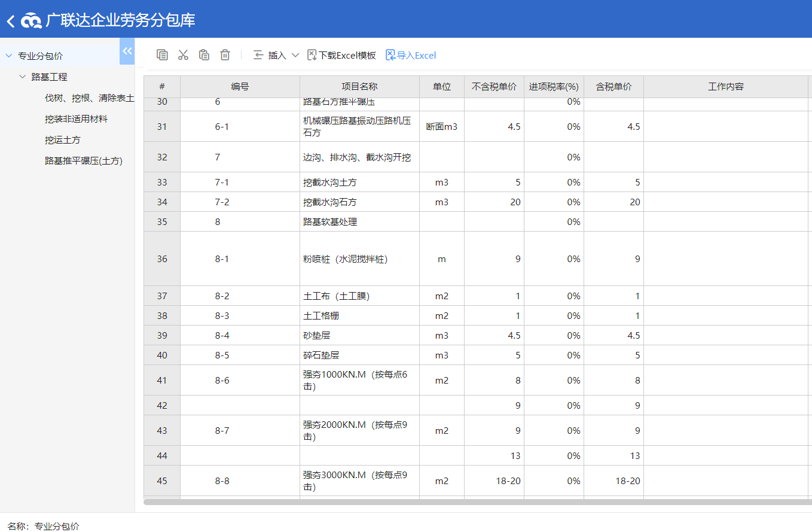Image resolution: width=812 pixels, height=532 pixels.
Task: Click 导入Excel to import a file
Action: point(411,55)
